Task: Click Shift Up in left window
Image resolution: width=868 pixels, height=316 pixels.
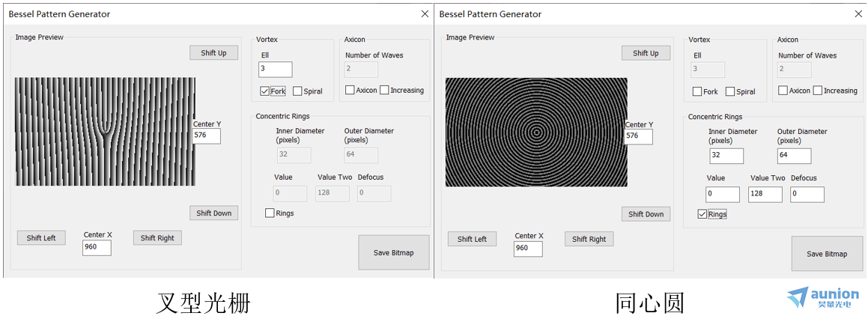Action: [213, 52]
